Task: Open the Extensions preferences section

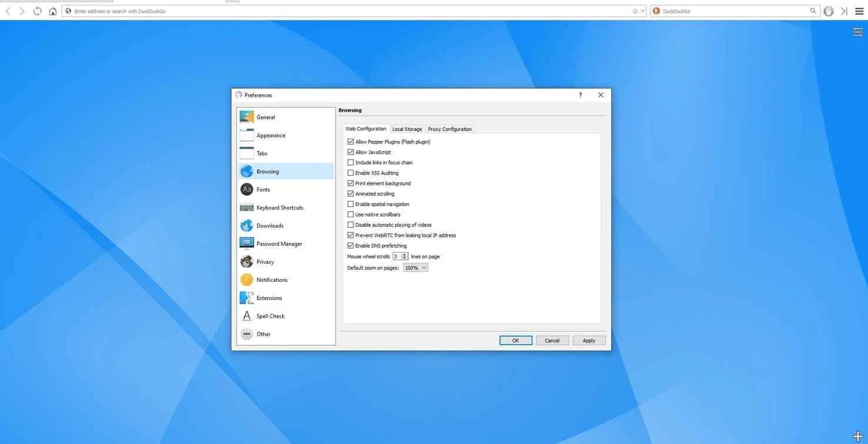Action: 286,298
